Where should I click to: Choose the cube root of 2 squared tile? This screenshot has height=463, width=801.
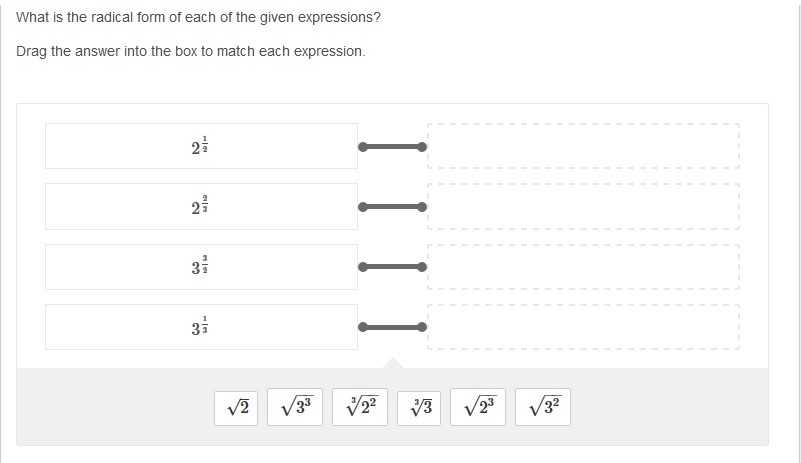pos(360,407)
